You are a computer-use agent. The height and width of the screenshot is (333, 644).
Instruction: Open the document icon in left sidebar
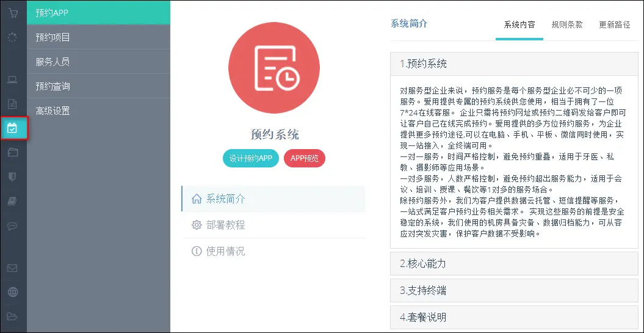coord(13,103)
